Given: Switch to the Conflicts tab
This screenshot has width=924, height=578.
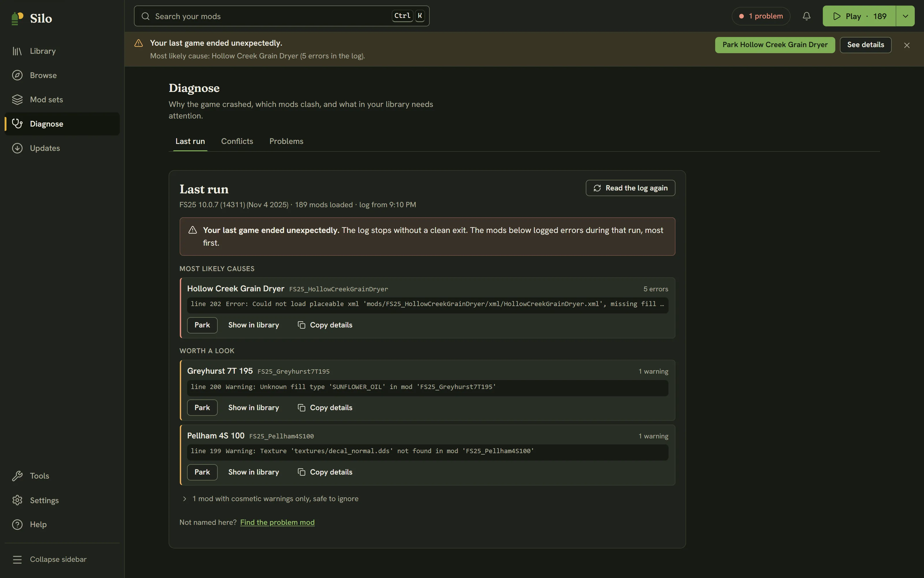Looking at the screenshot, I should point(237,141).
